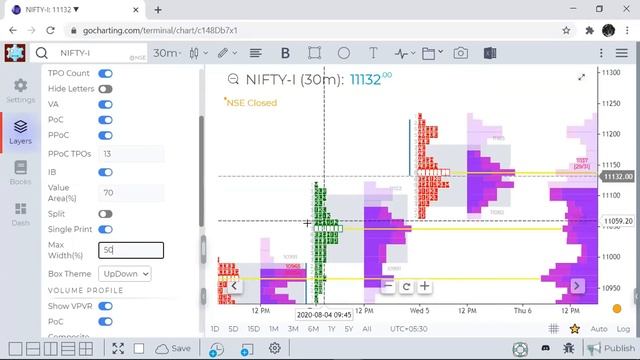
Task: Open the symbol search magnifier
Action: 42,53
